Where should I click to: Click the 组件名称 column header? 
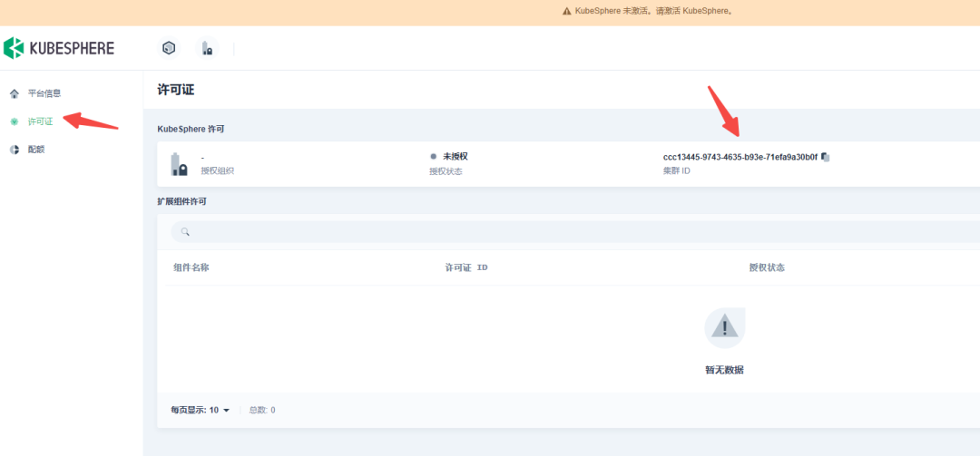[x=191, y=267]
